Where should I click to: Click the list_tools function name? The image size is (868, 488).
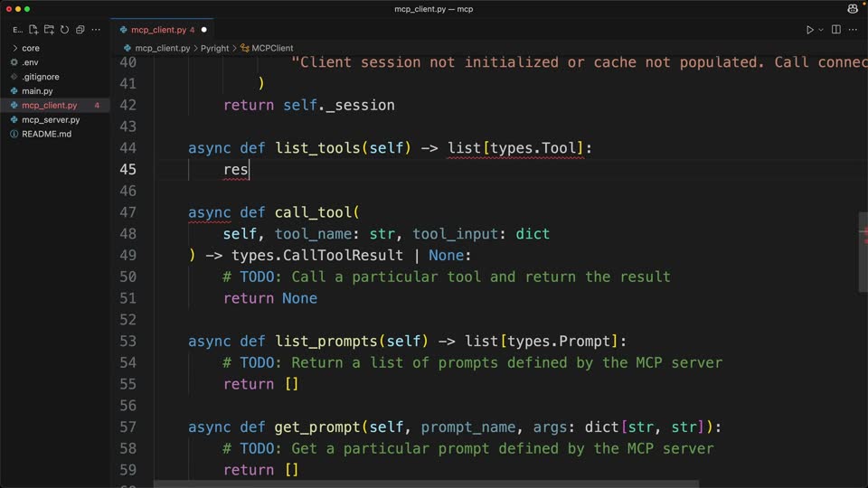317,148
